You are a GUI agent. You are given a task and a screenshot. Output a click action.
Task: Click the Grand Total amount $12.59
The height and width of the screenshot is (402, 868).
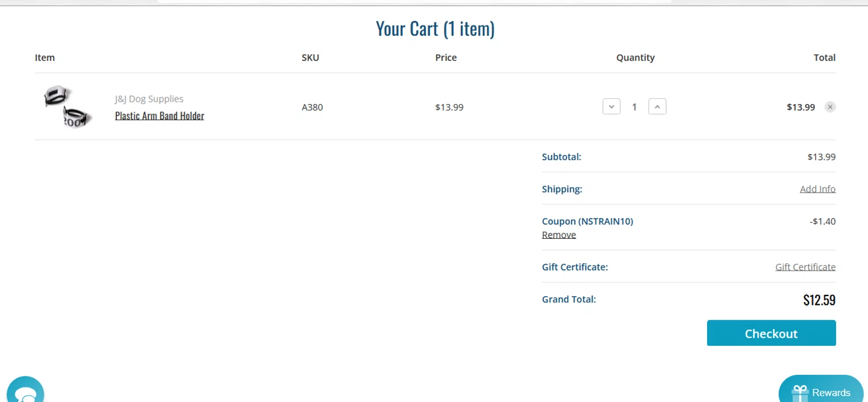click(819, 300)
